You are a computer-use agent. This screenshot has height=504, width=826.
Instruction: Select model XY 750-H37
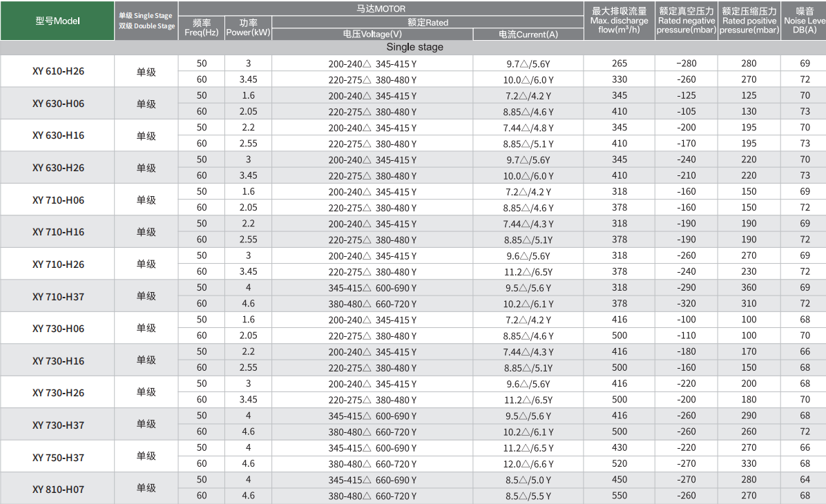click(x=58, y=458)
